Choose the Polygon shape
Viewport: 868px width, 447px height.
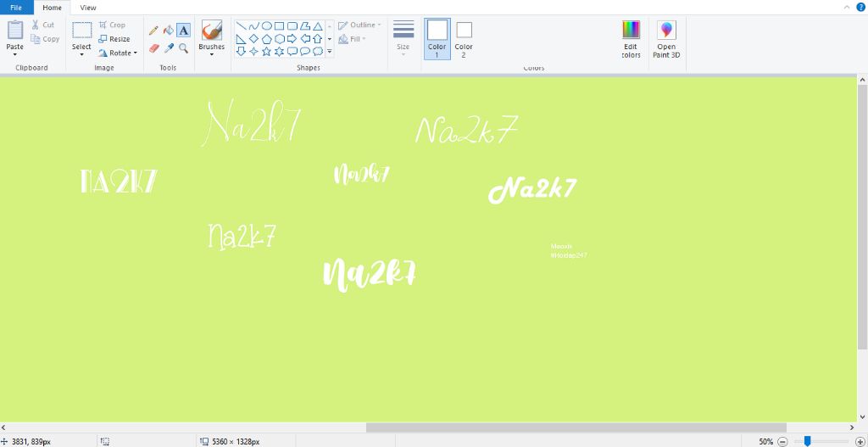(304, 26)
